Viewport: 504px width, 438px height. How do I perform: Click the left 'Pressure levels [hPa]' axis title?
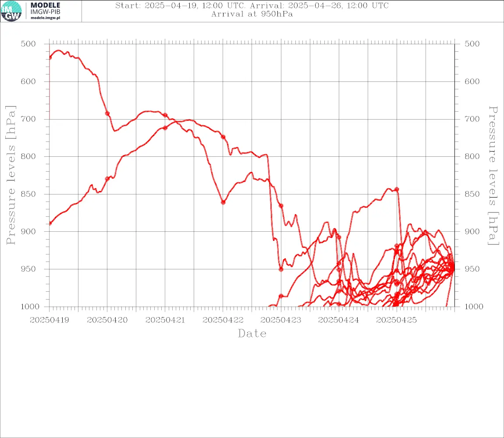click(x=11, y=175)
